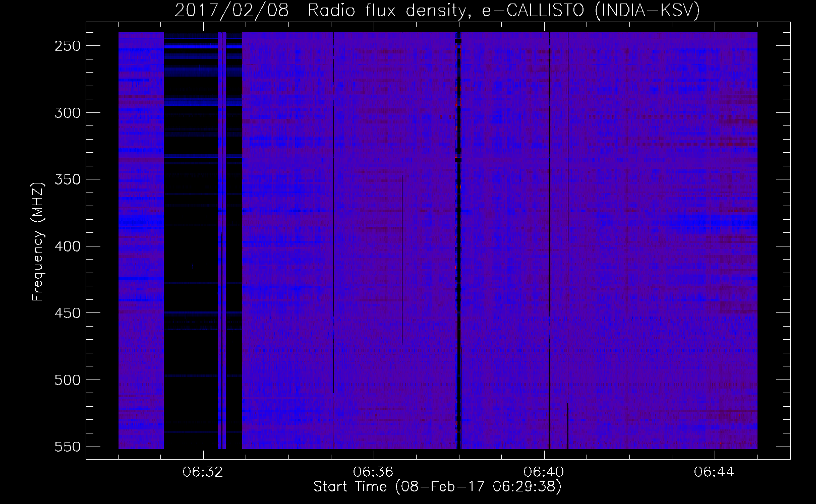
Task: Click the 300 frequency tick label
Action: point(67,113)
